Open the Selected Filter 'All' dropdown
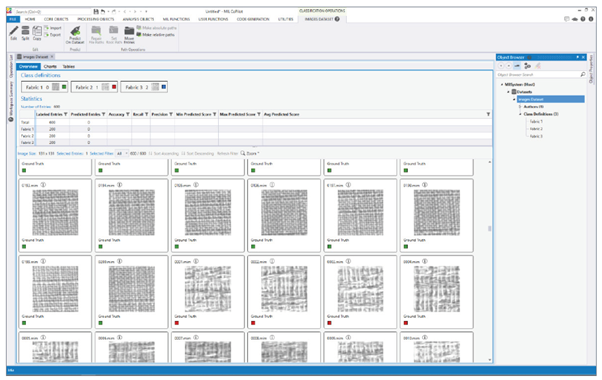 click(122, 154)
